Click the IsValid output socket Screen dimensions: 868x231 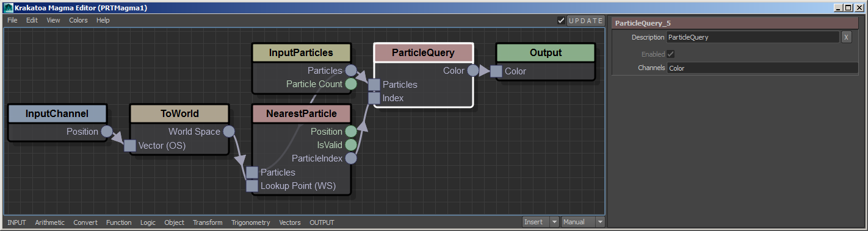350,145
